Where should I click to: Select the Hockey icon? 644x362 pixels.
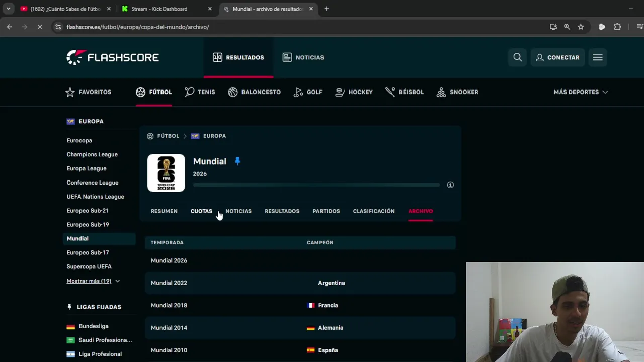(x=340, y=92)
